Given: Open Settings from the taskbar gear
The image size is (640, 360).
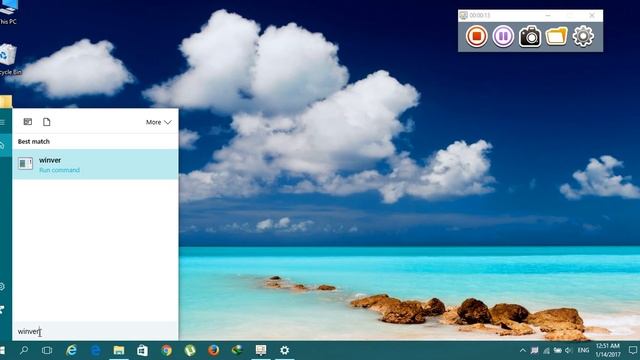Looking at the screenshot, I should point(284,350).
